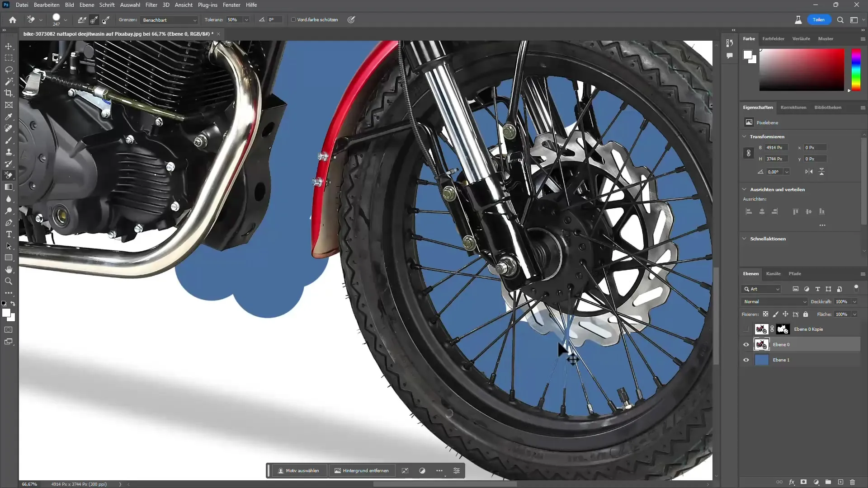Open Toleranz value dropdown arrow
The width and height of the screenshot is (868, 488).
click(246, 20)
